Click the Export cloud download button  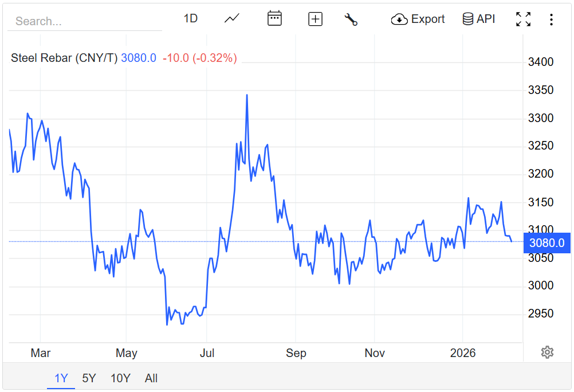(x=418, y=19)
